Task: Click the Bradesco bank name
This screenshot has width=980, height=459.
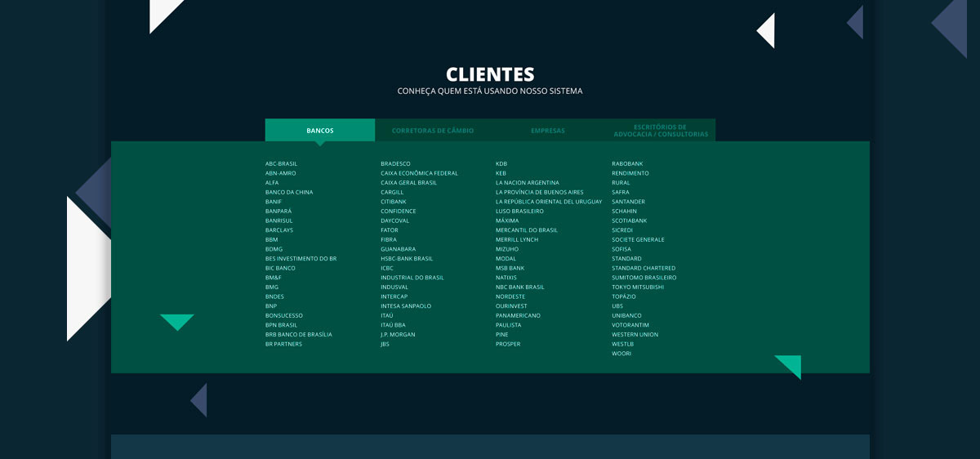Action: pos(395,164)
